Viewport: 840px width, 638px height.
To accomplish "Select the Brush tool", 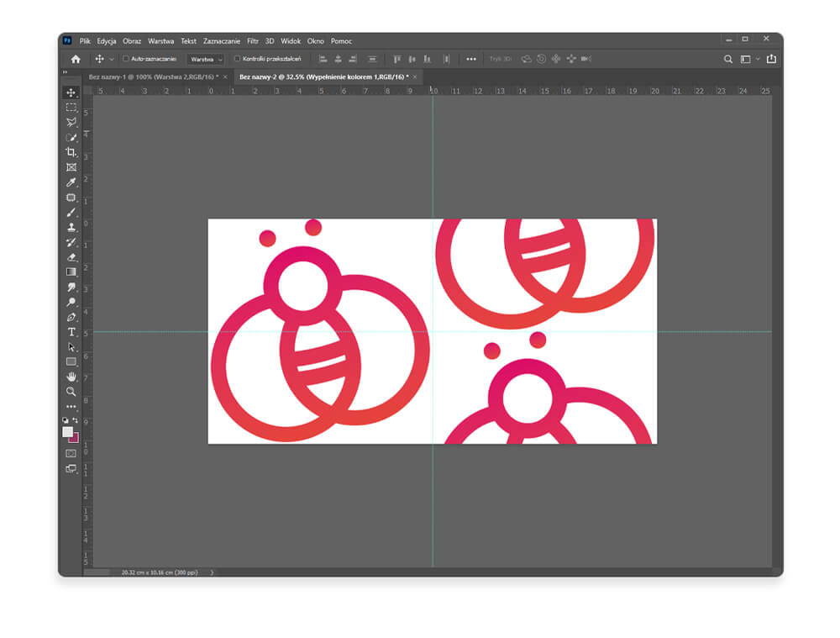I will tap(71, 213).
